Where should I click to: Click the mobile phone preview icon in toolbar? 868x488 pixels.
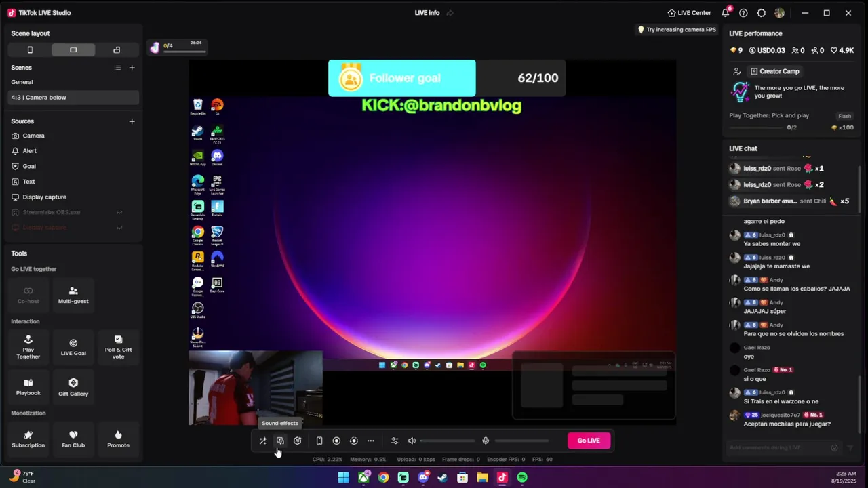click(x=319, y=441)
